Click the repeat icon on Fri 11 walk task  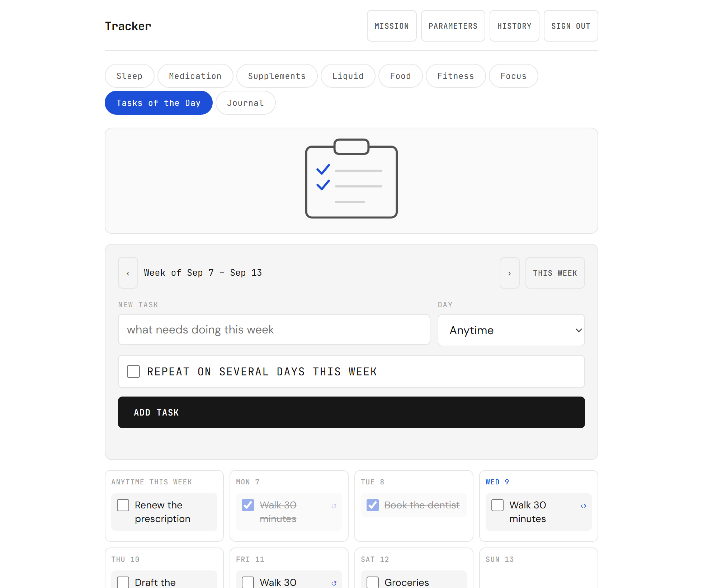coord(334,583)
